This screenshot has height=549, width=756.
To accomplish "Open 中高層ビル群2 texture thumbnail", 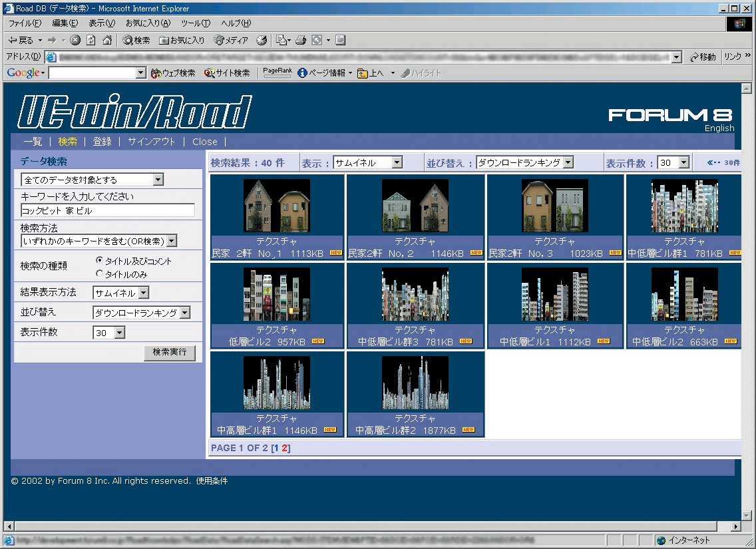I will coord(415,383).
